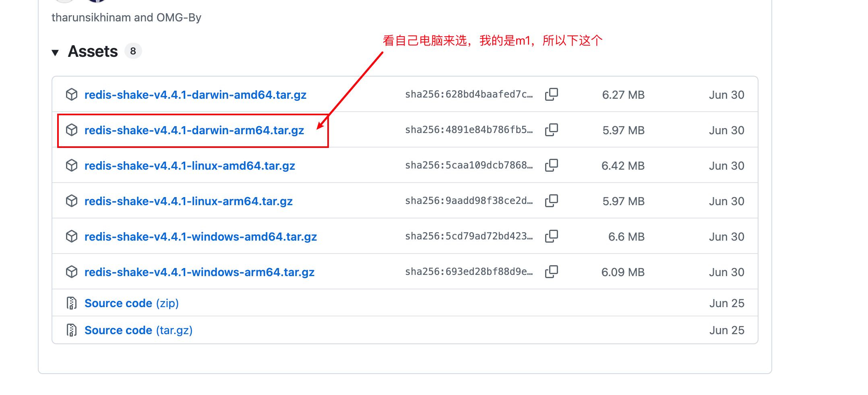Screen dimensions: 868x395
Task: Download redis-shake-v4.4.1-windows-arm64.tar.gz
Action: (199, 272)
